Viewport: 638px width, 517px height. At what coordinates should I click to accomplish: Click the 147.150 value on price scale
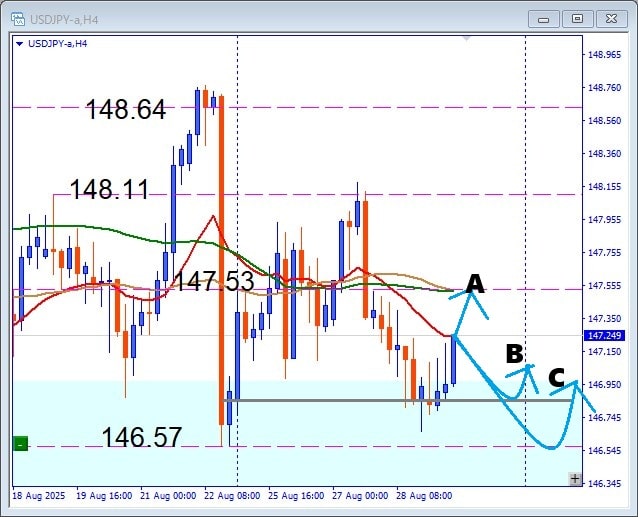tap(605, 351)
